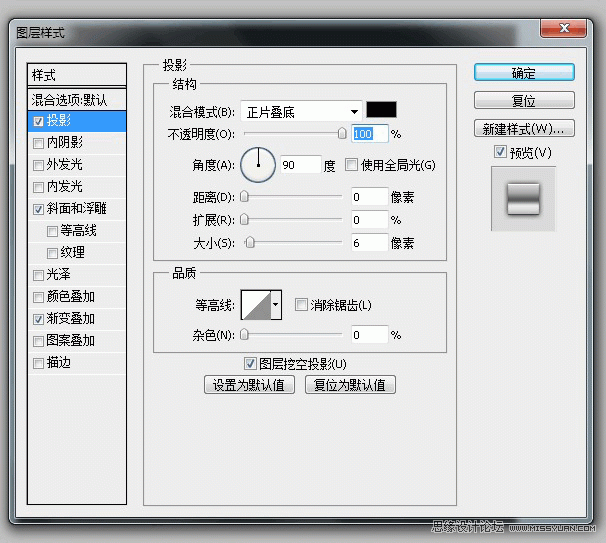Check 使用全局光 option

(351, 165)
